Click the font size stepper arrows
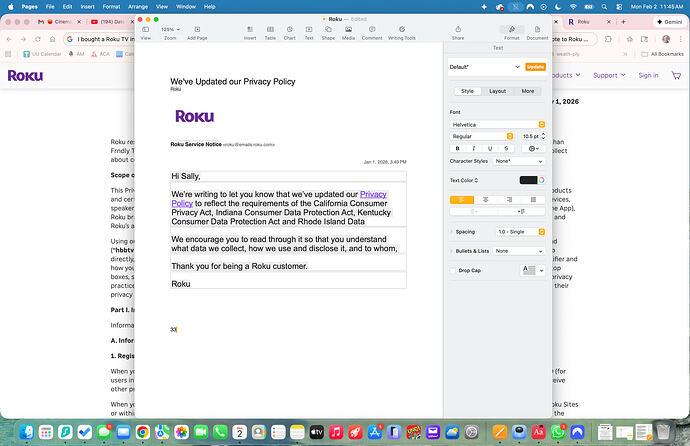 543,136
